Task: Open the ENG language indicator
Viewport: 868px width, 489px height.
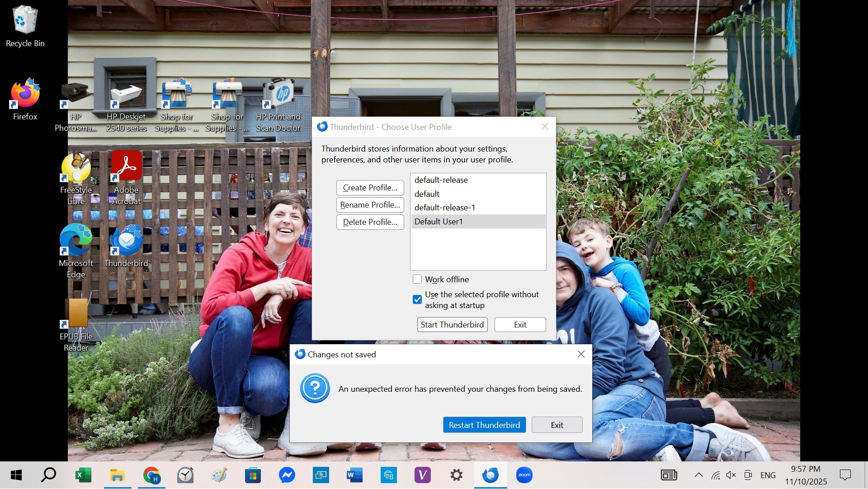Action: (x=768, y=475)
